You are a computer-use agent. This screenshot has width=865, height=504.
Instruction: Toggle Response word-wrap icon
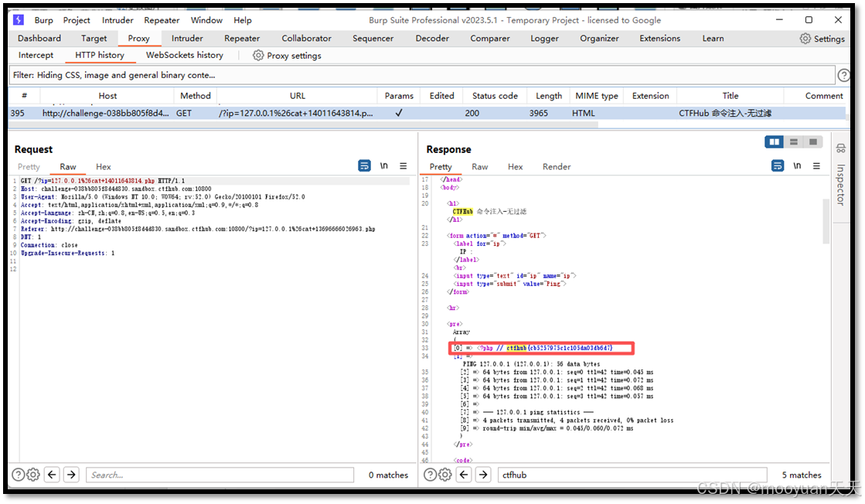[778, 166]
